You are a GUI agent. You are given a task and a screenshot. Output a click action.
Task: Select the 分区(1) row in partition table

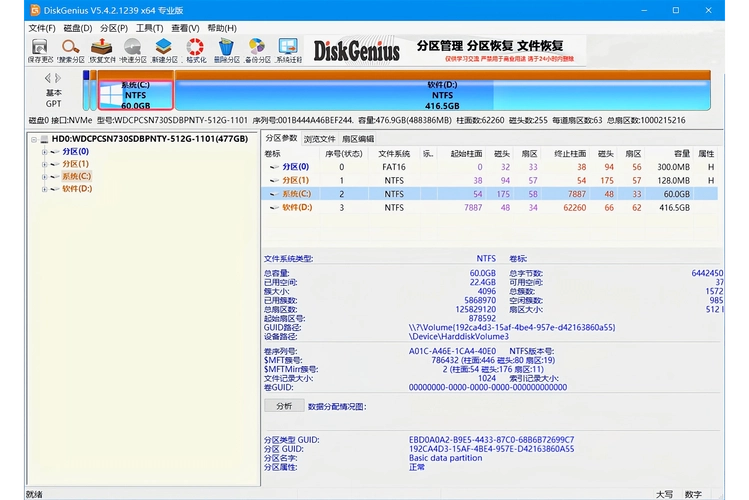click(296, 180)
